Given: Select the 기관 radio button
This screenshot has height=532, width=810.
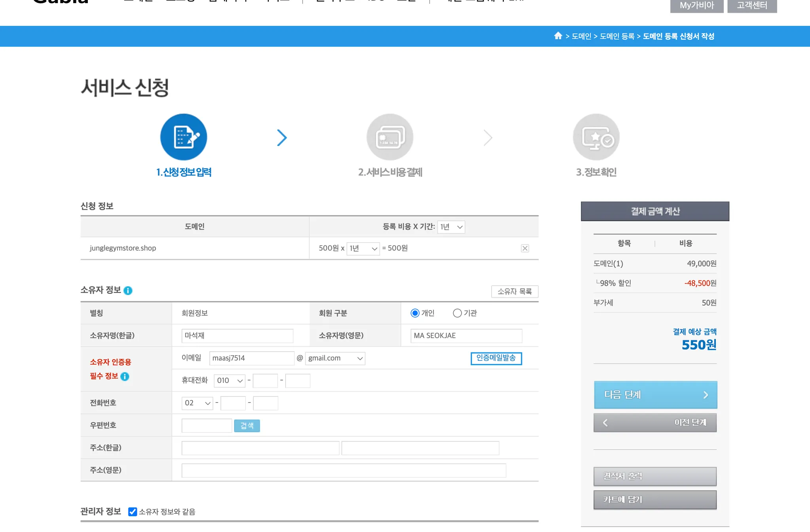Looking at the screenshot, I should click(457, 313).
